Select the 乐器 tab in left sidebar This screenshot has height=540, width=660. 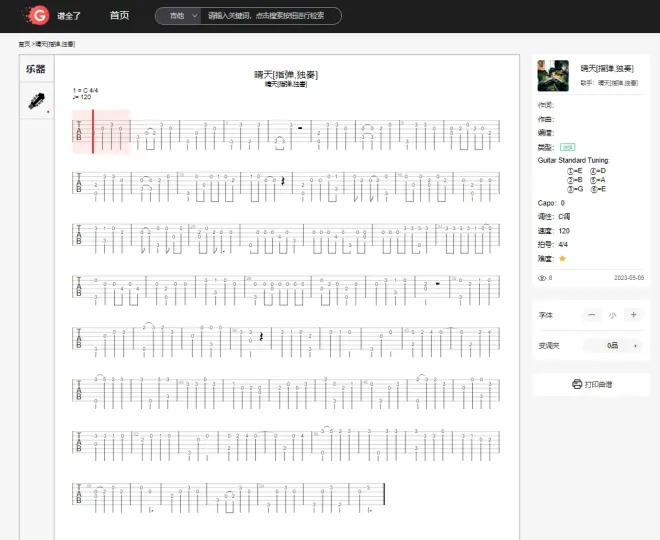coord(36,69)
